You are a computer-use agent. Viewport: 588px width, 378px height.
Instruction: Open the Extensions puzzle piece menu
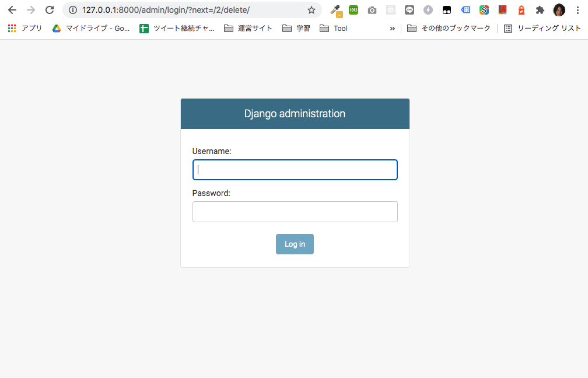click(x=540, y=10)
